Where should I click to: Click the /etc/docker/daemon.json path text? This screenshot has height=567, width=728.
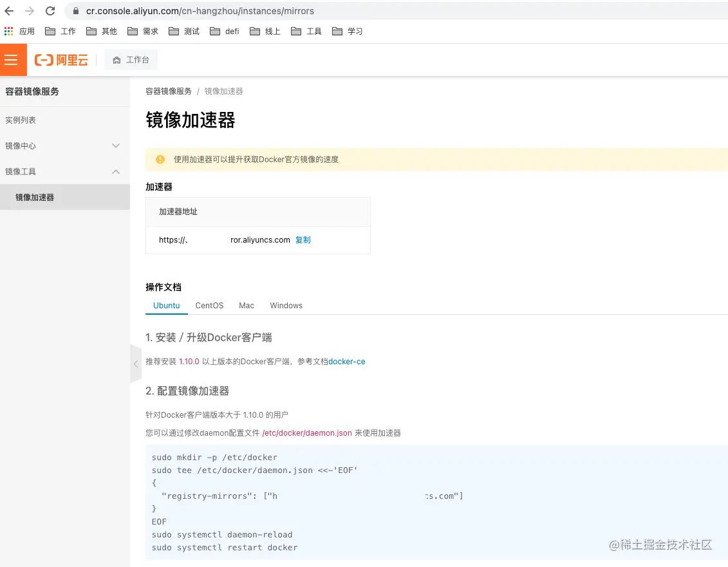(307, 432)
